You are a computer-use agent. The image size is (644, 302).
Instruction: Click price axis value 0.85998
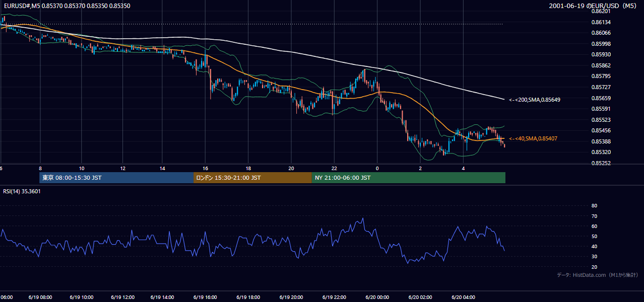[601, 44]
